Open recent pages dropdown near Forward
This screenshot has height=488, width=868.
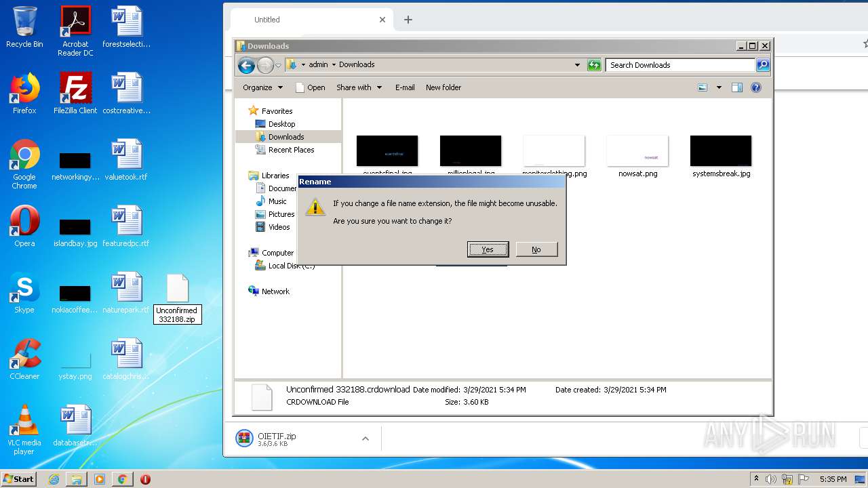tap(278, 66)
